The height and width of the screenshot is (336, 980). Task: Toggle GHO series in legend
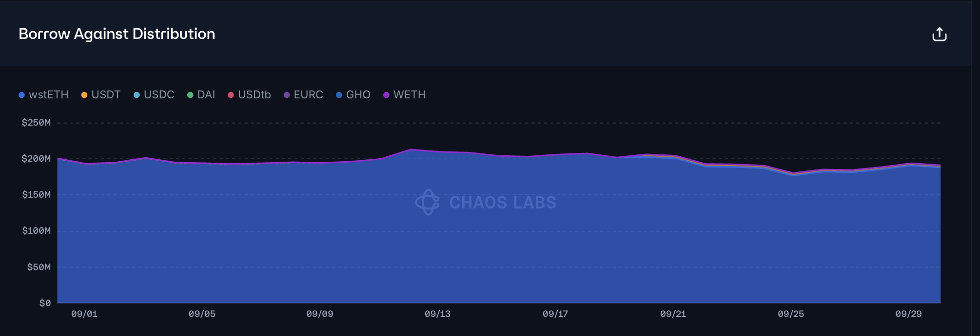coord(353,95)
